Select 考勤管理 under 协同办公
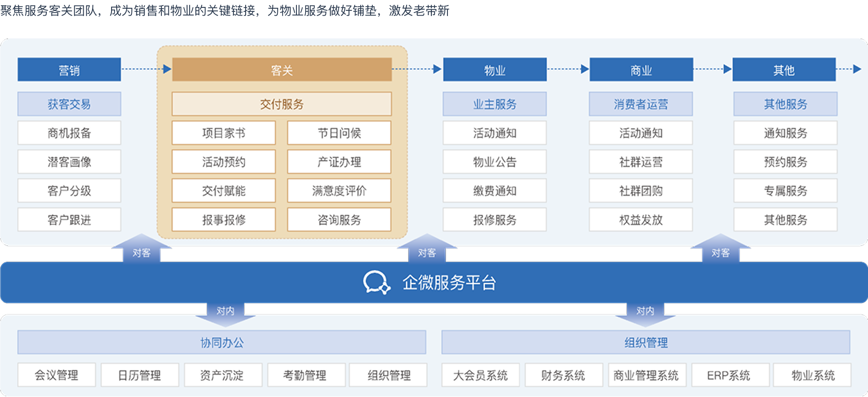 (305, 375)
